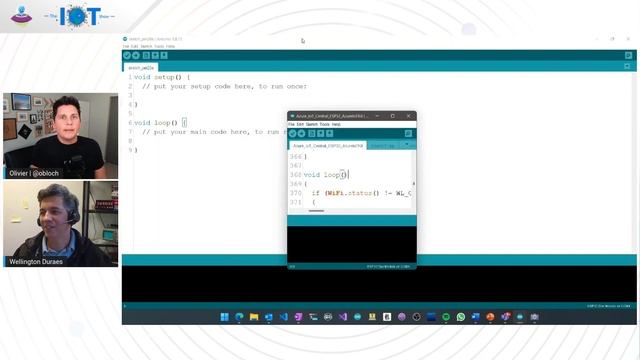Open Word from the taskbar

click(x=476, y=317)
